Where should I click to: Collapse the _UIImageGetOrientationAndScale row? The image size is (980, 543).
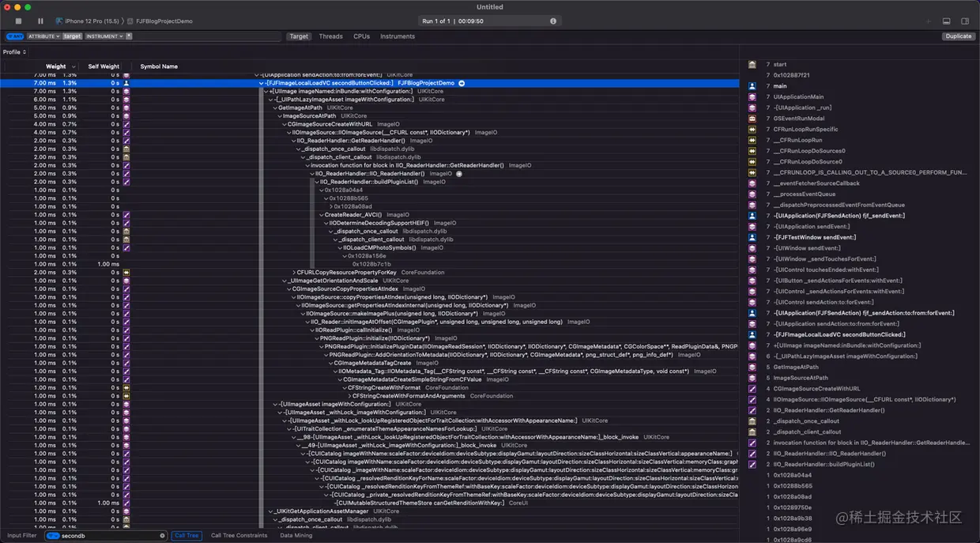click(x=285, y=281)
